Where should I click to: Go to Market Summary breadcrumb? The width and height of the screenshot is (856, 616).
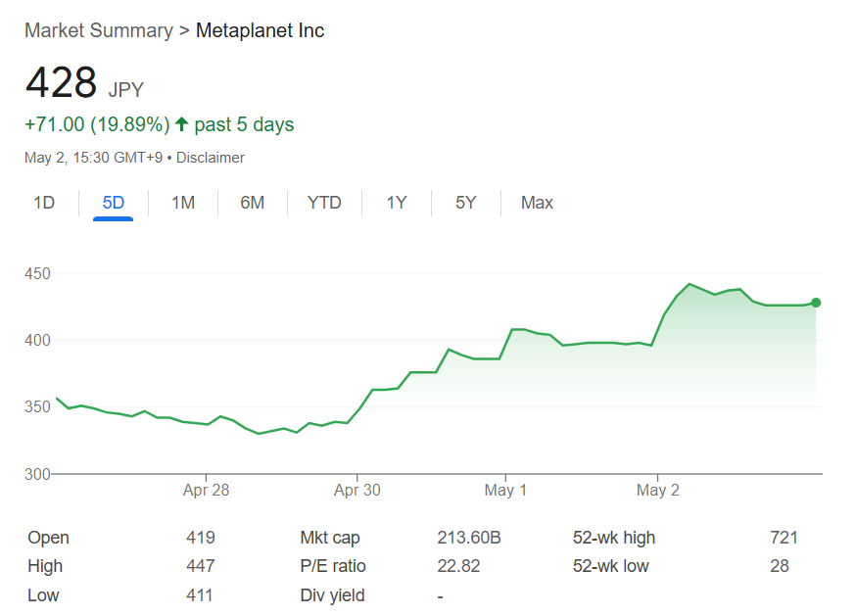tap(99, 30)
